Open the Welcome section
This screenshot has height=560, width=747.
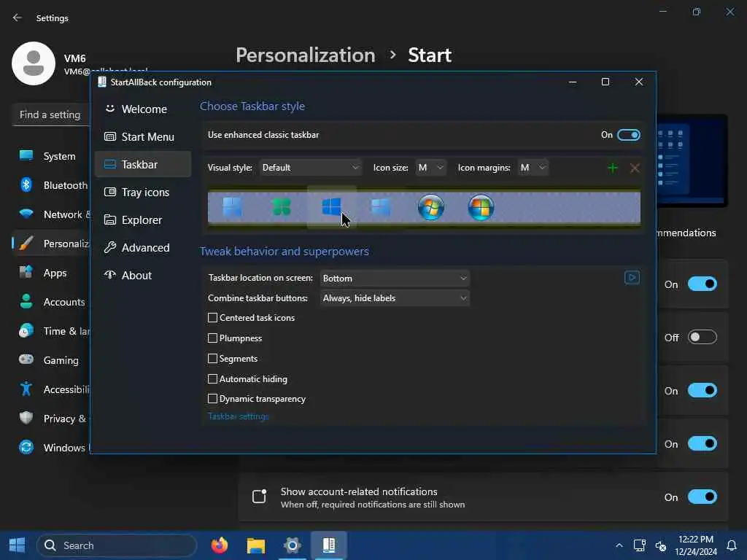(x=143, y=109)
